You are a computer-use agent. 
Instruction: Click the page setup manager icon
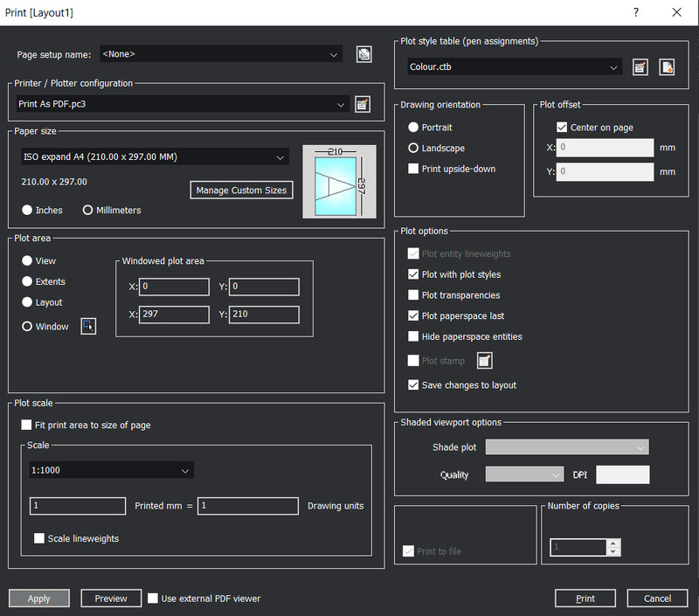point(364,55)
